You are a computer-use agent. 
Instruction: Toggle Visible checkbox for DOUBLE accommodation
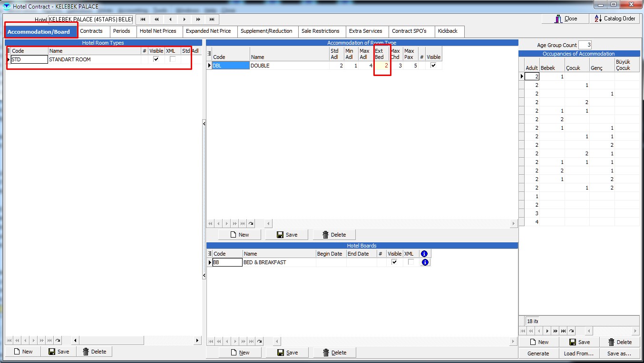(433, 66)
